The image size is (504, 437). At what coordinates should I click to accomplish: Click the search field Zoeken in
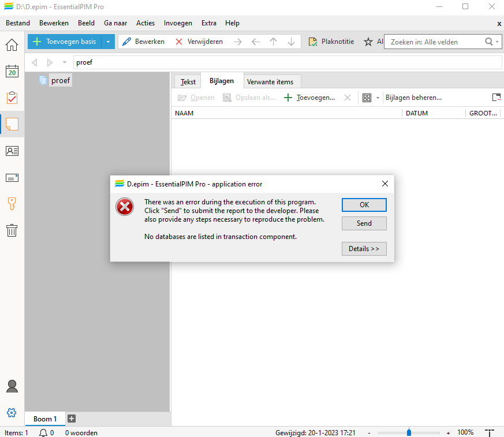[434, 42]
